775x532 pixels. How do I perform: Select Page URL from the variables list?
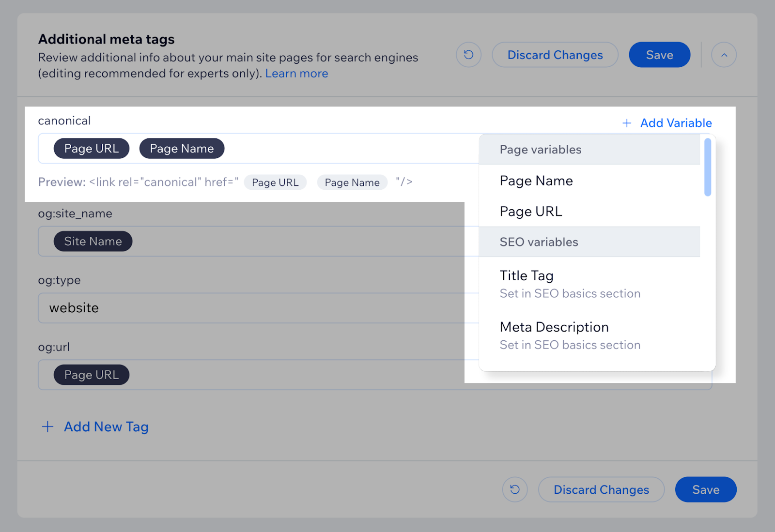click(531, 212)
